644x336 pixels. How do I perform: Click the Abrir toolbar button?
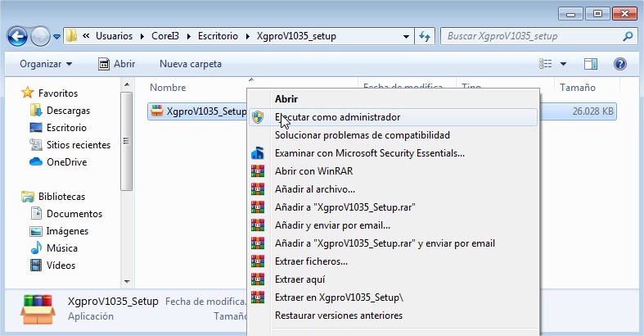(x=116, y=64)
